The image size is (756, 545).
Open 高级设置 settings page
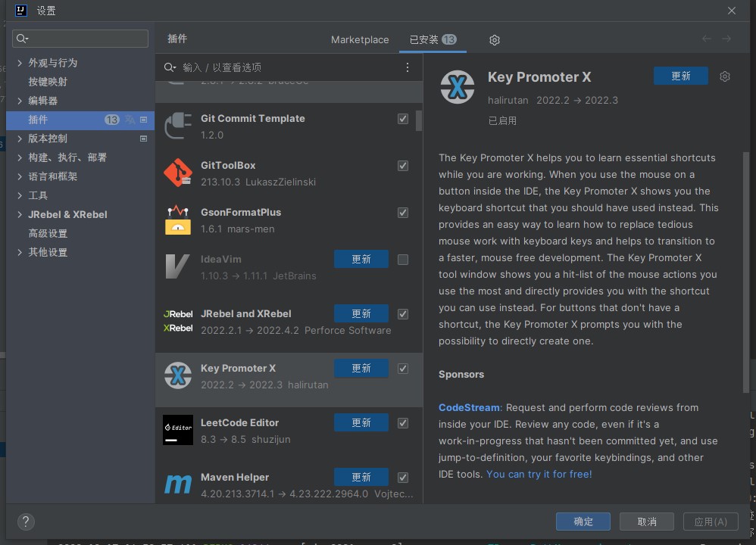click(x=48, y=234)
